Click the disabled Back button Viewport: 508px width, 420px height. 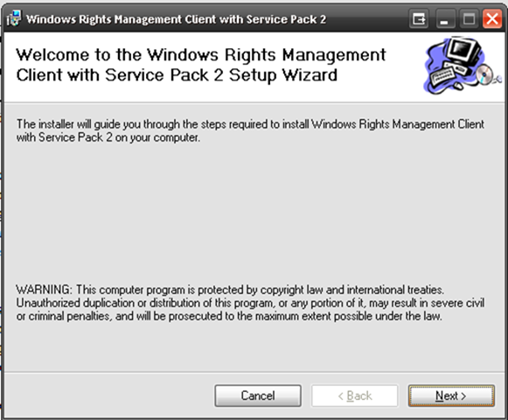point(355,395)
